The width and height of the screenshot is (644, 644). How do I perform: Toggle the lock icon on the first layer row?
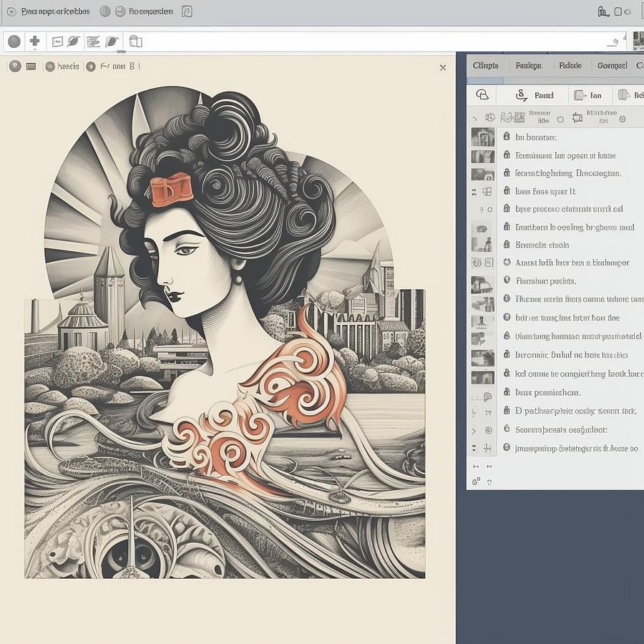pos(507,137)
